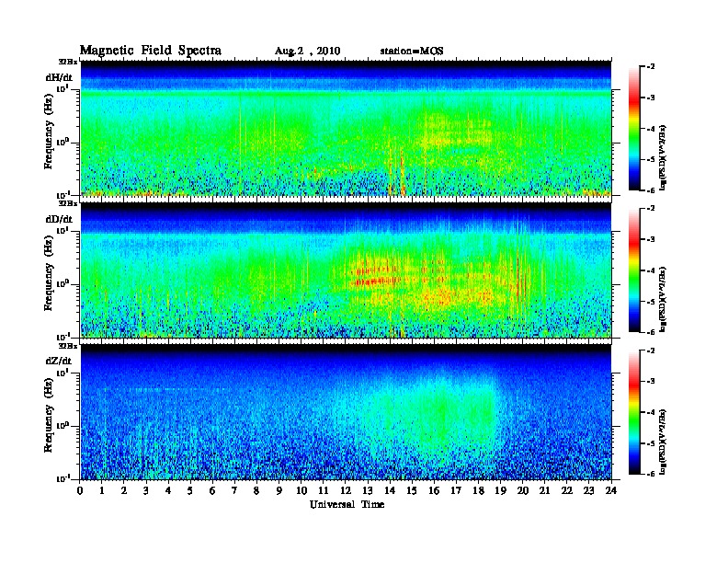The width and height of the screenshot is (728, 563).
Task: Click the 10¹ frequency tick of dZ/dt panel
Action: [62, 373]
